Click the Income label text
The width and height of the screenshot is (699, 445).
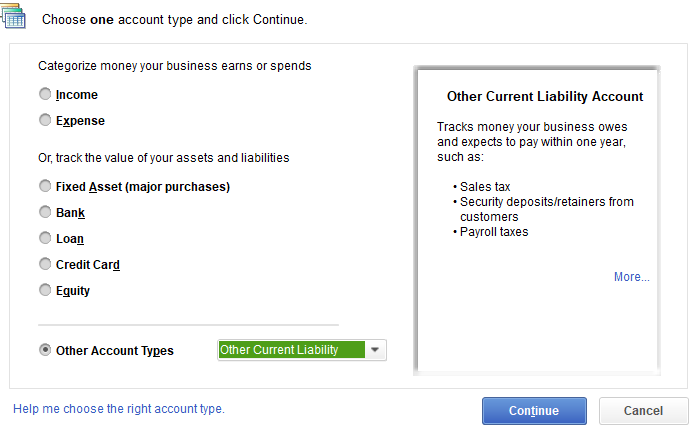click(x=77, y=95)
